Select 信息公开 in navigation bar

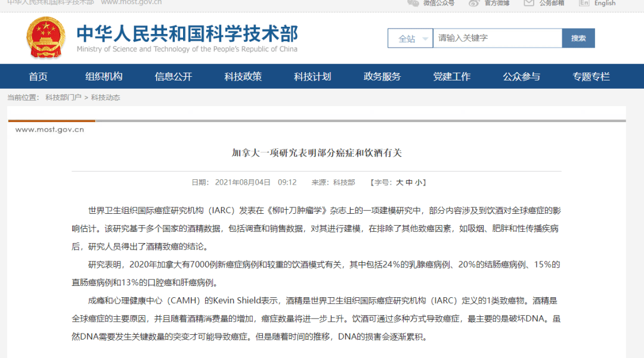click(174, 76)
